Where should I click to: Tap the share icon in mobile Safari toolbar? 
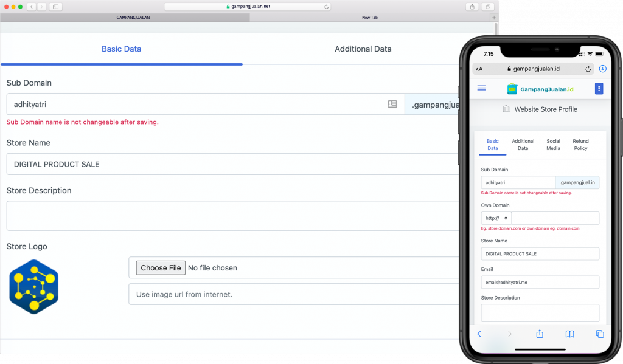click(539, 334)
